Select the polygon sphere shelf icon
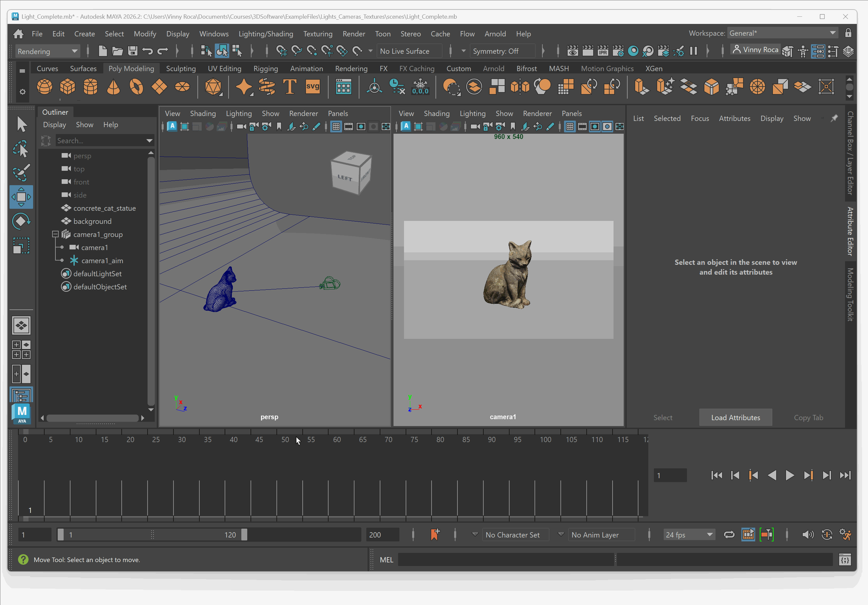 [x=44, y=87]
